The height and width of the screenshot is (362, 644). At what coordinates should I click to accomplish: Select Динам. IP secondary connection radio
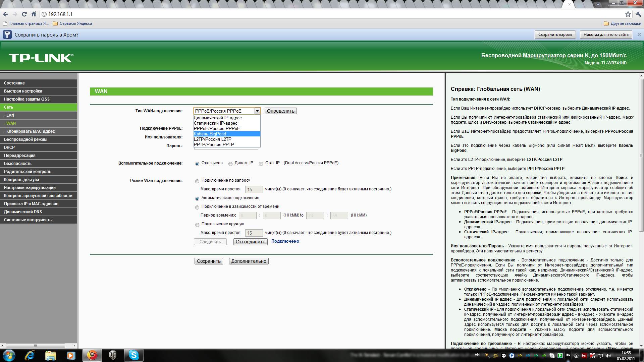(x=230, y=164)
